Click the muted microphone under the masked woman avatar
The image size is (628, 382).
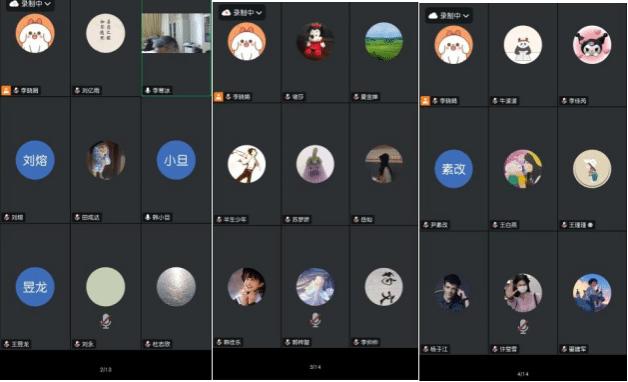click(x=522, y=326)
